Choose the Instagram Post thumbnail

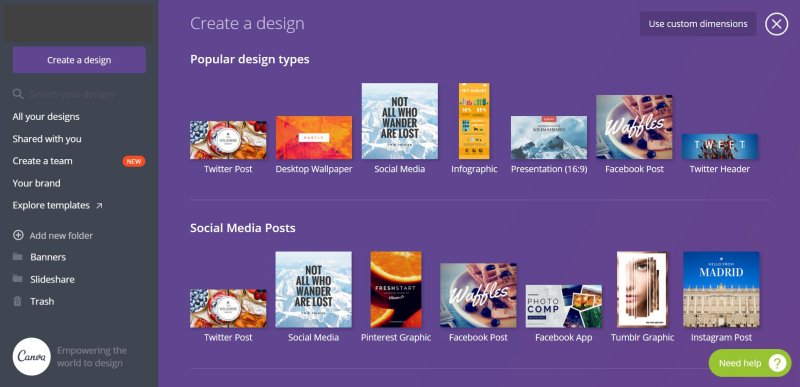click(x=721, y=289)
